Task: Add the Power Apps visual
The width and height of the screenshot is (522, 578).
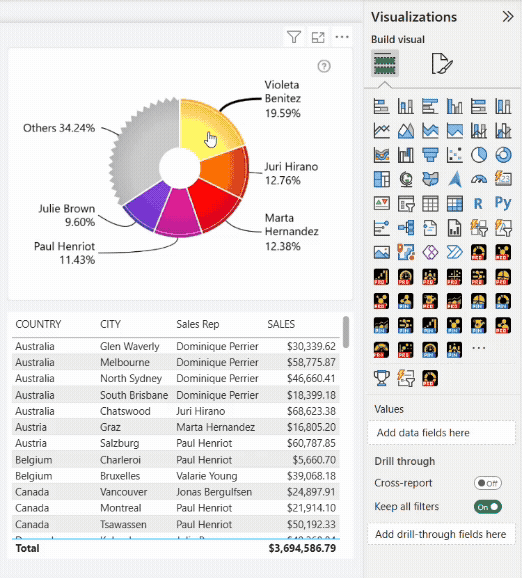Action: (430, 252)
